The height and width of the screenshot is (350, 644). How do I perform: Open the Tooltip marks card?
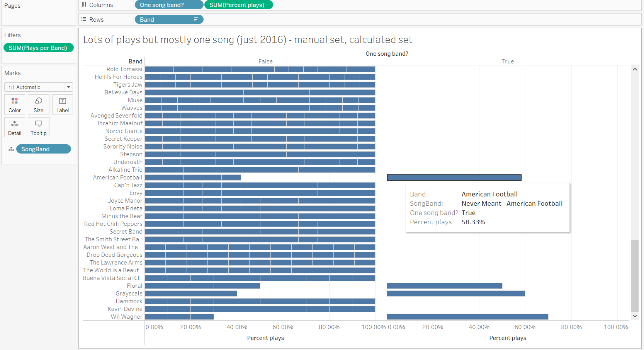point(39,127)
